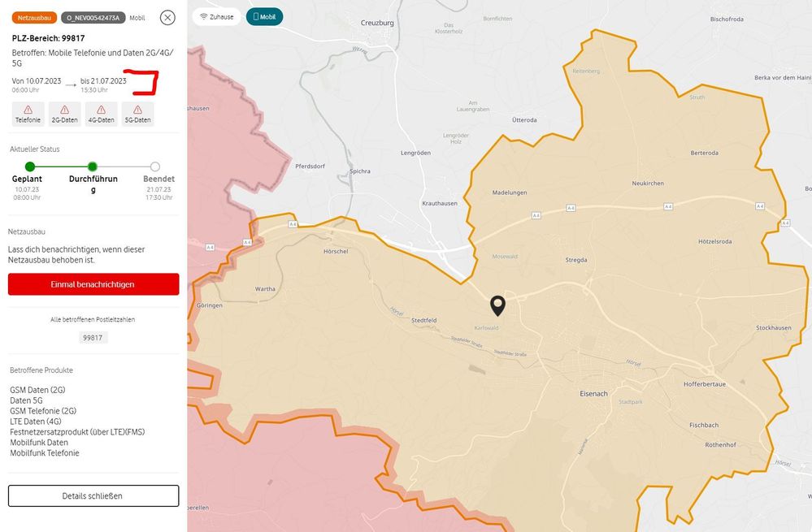Click the Göringen label on the map
812x532 pixels.
tap(209, 305)
